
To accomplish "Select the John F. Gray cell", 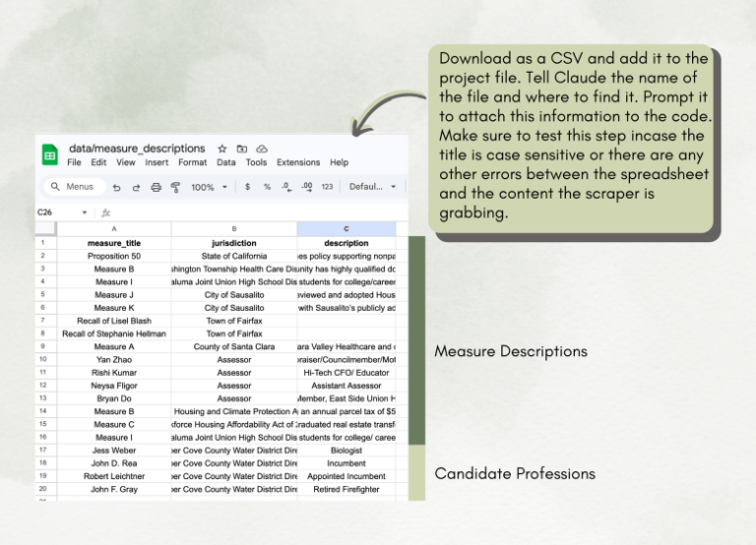I will [x=114, y=489].
